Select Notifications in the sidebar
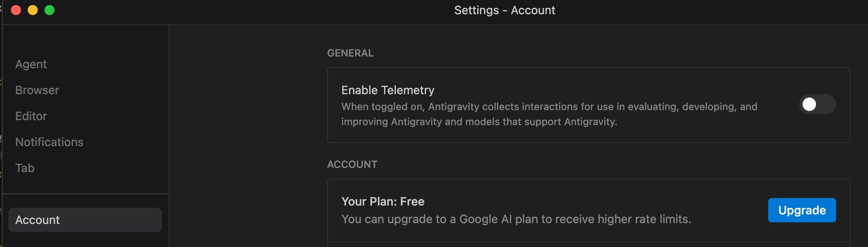 click(49, 142)
